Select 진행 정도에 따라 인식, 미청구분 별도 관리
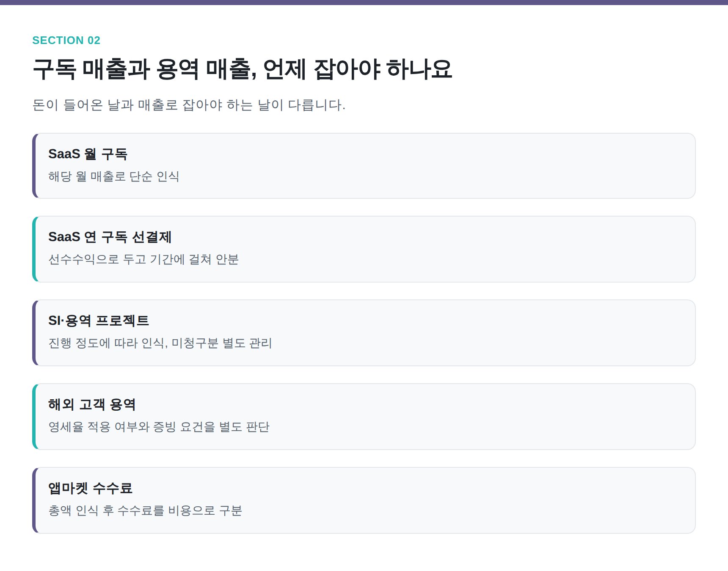The width and height of the screenshot is (728, 571). [160, 343]
